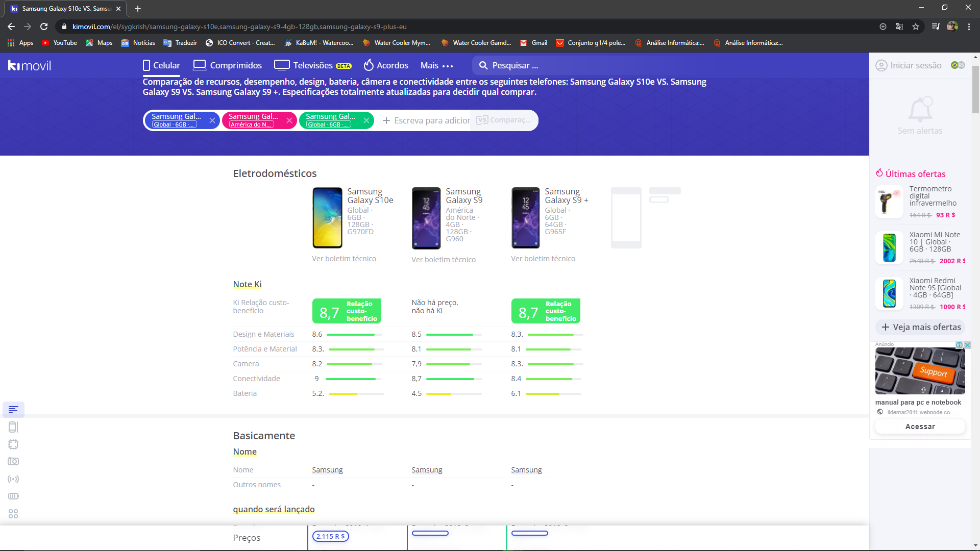The height and width of the screenshot is (551, 980).
Task: Select the summary section sidebar icon
Action: tap(13, 410)
